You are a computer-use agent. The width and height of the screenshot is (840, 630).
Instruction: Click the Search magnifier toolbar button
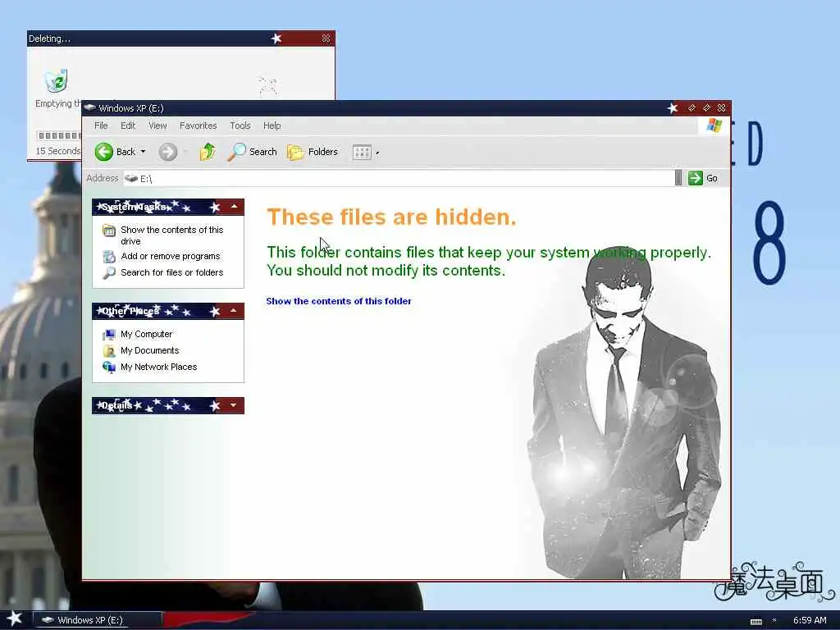click(252, 152)
